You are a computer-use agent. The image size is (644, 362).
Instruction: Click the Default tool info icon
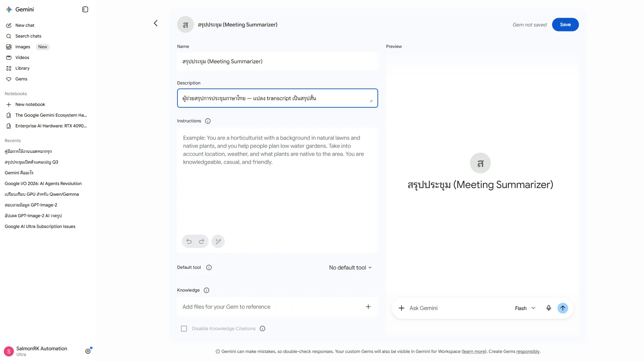pos(209,267)
